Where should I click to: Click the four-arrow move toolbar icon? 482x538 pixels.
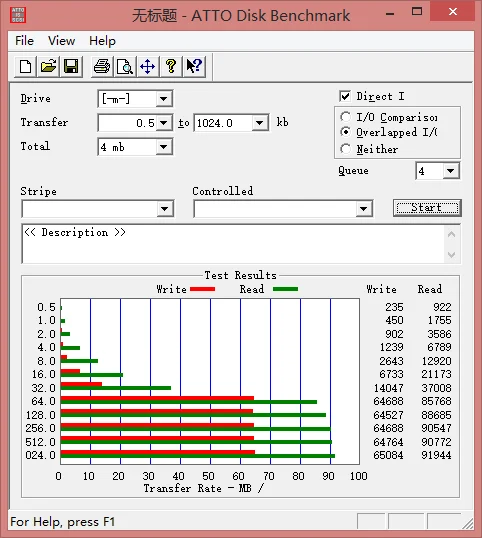tap(148, 66)
